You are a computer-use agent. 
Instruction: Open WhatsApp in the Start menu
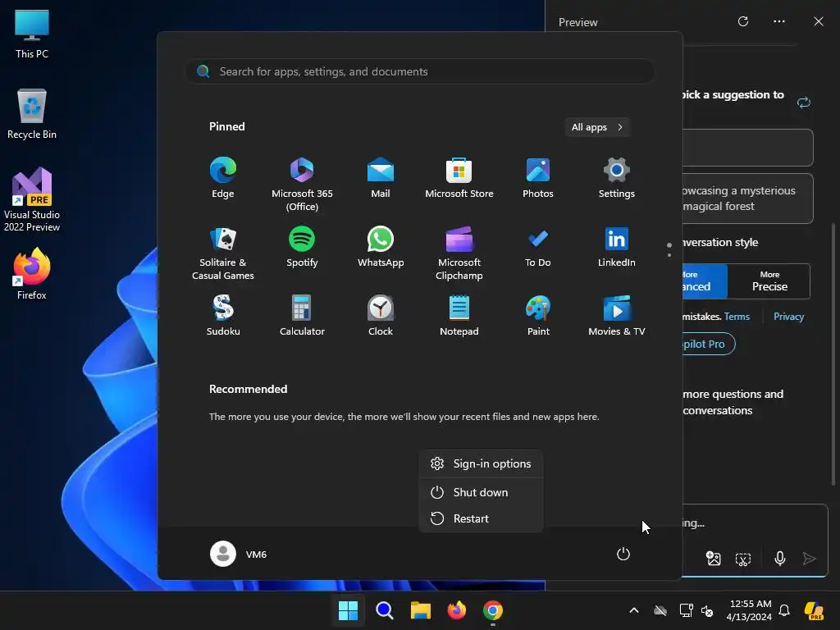coord(381,247)
